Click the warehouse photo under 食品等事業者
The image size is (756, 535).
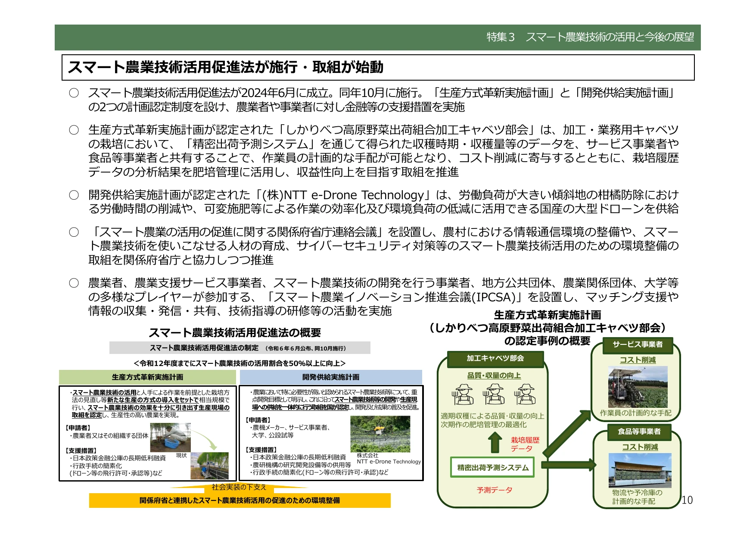click(640, 470)
